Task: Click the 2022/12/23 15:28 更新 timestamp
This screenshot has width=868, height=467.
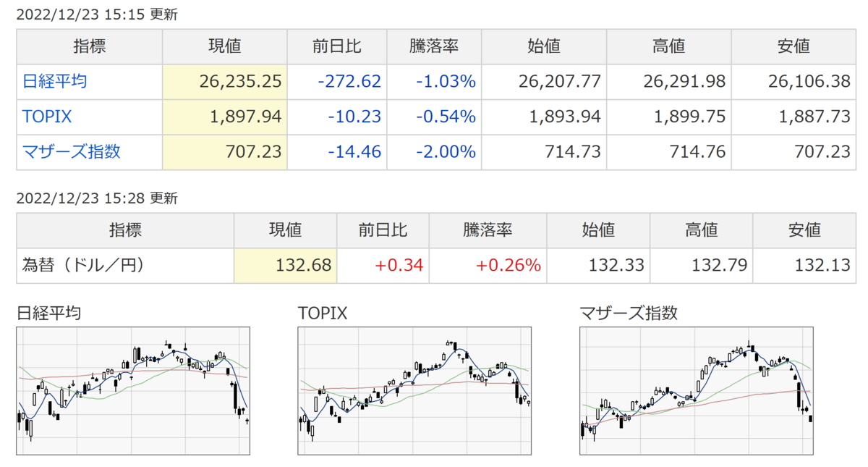Action: click(x=96, y=198)
